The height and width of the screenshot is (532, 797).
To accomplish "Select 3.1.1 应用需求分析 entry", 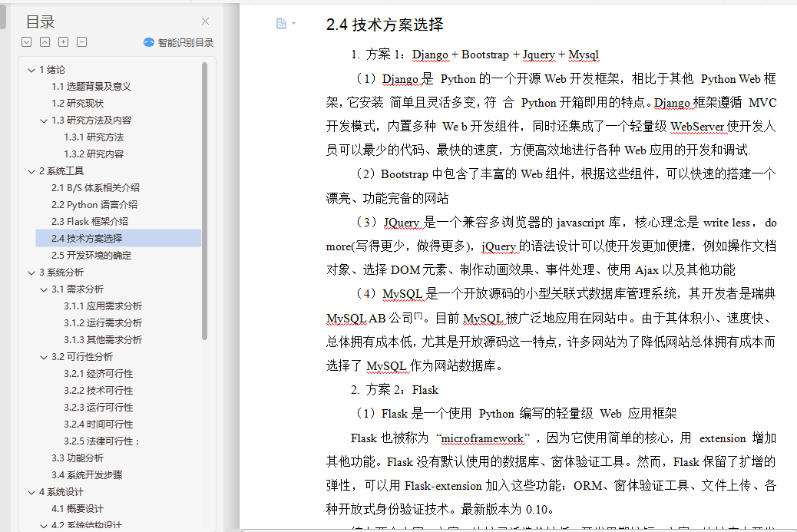I will (x=103, y=306).
